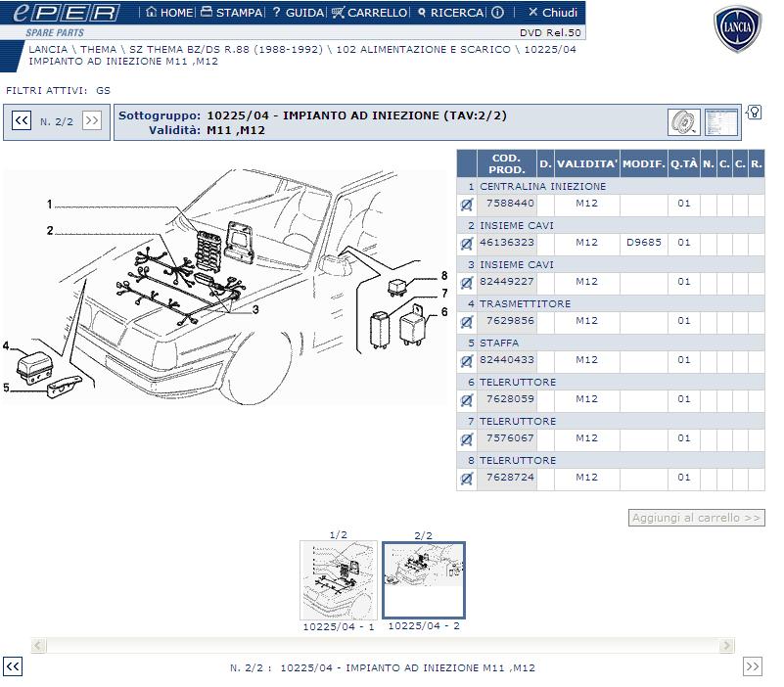Click LANCIA in the breadcrumb path
Image resolution: width=784 pixels, height=687 pixels.
[x=48, y=49]
